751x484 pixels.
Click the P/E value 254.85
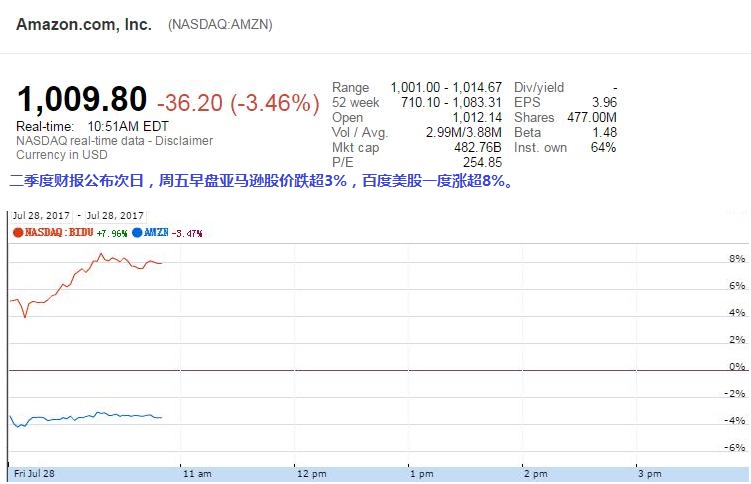(482, 162)
